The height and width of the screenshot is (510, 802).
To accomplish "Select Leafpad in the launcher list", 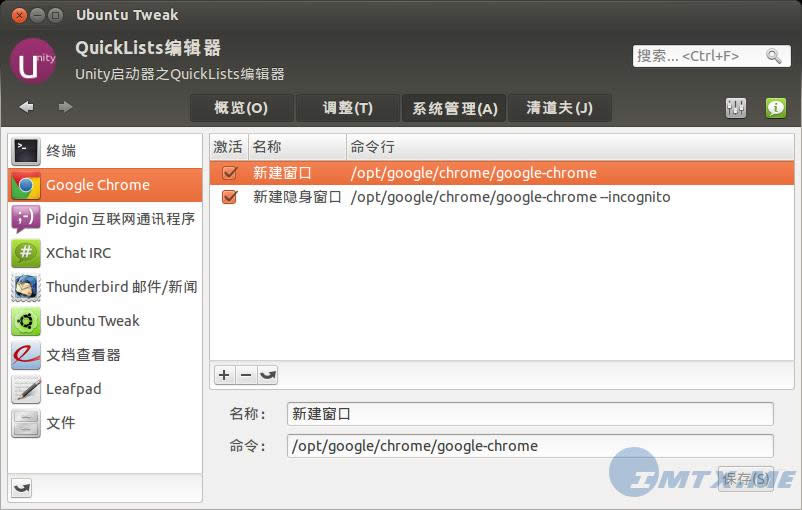I will pyautogui.click(x=105, y=389).
